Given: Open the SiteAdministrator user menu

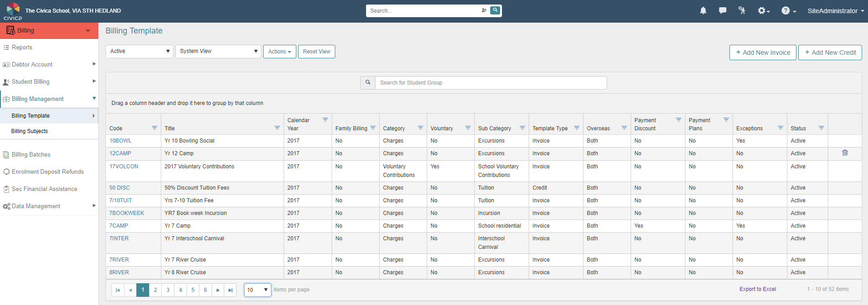Looking at the screenshot, I should (x=836, y=11).
